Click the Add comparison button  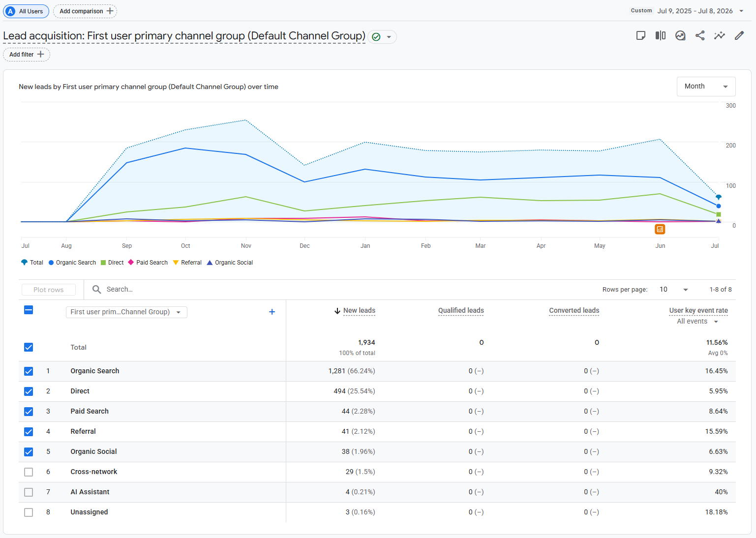[x=85, y=11]
